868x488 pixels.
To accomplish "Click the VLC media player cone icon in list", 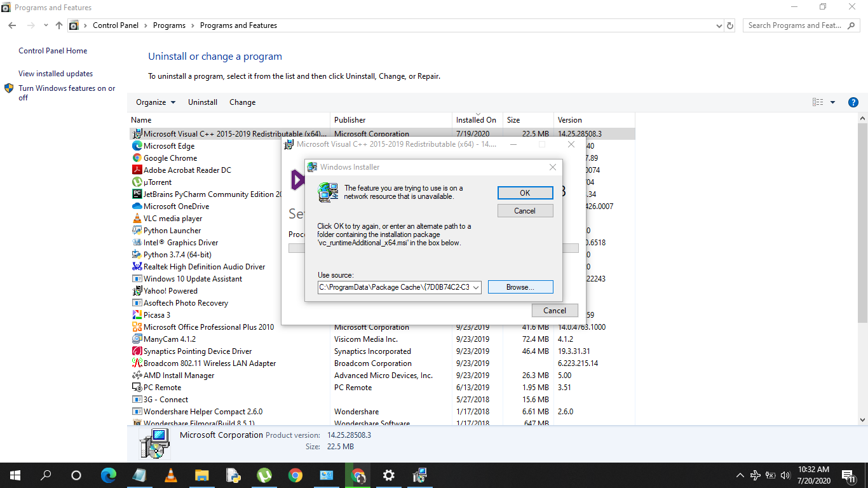I will [137, 219].
